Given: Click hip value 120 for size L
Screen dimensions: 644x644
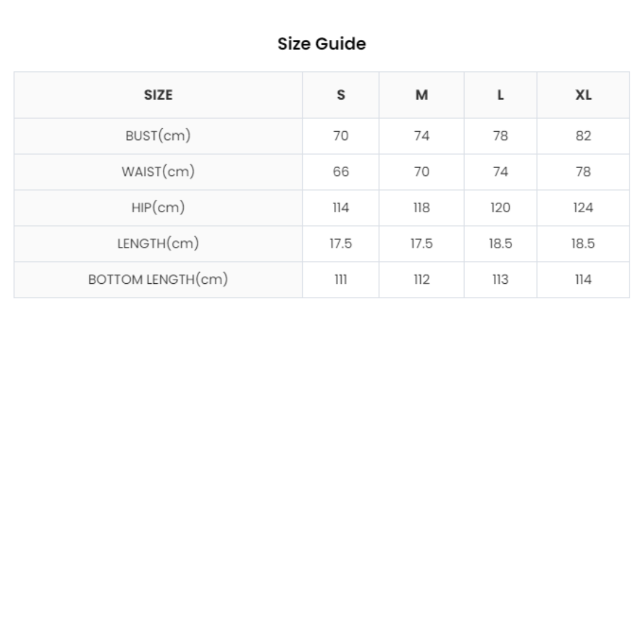Looking at the screenshot, I should tap(500, 208).
